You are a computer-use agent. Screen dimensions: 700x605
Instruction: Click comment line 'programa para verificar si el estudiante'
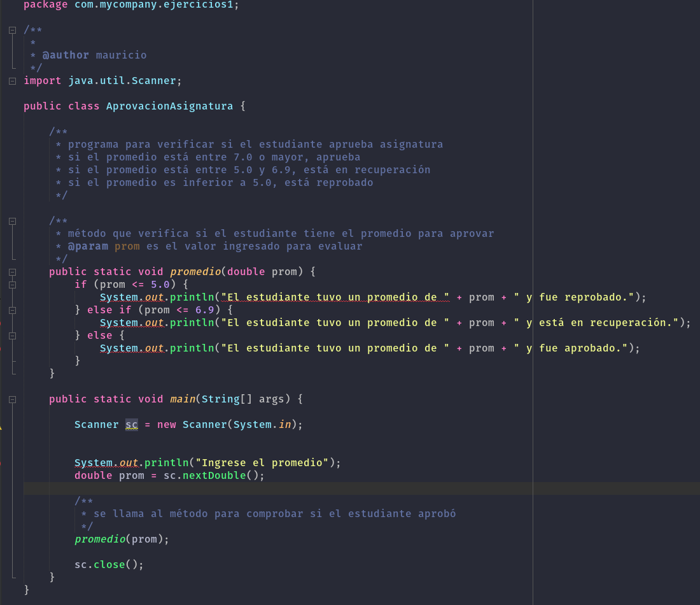coord(255,145)
